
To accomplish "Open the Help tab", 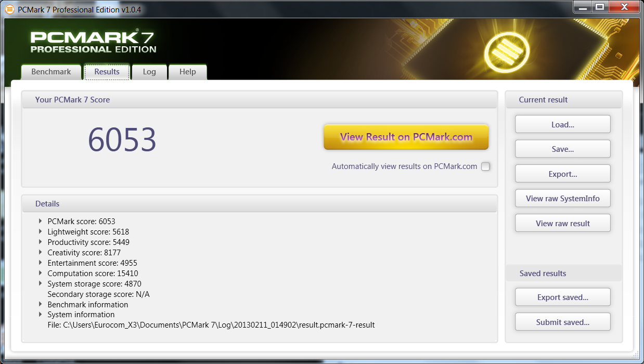I will 188,72.
